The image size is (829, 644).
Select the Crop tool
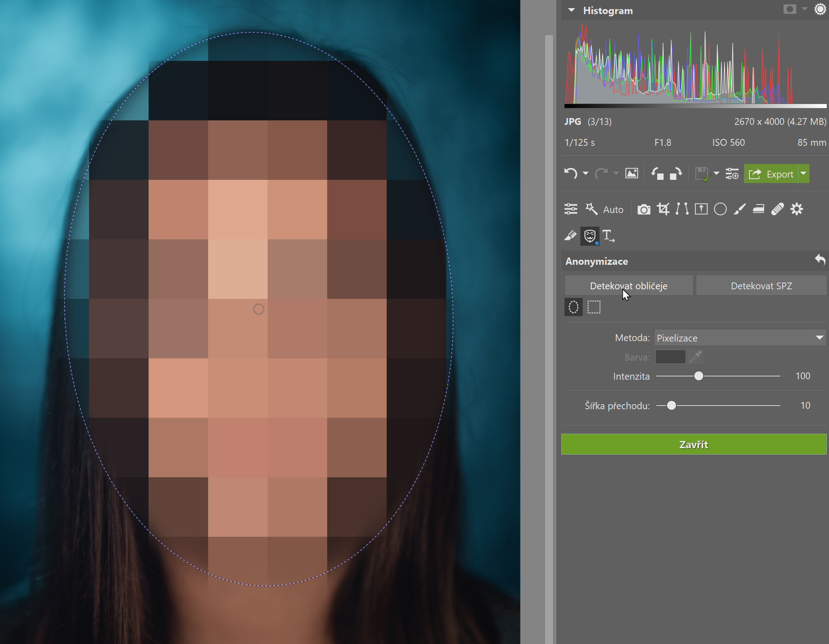(663, 209)
